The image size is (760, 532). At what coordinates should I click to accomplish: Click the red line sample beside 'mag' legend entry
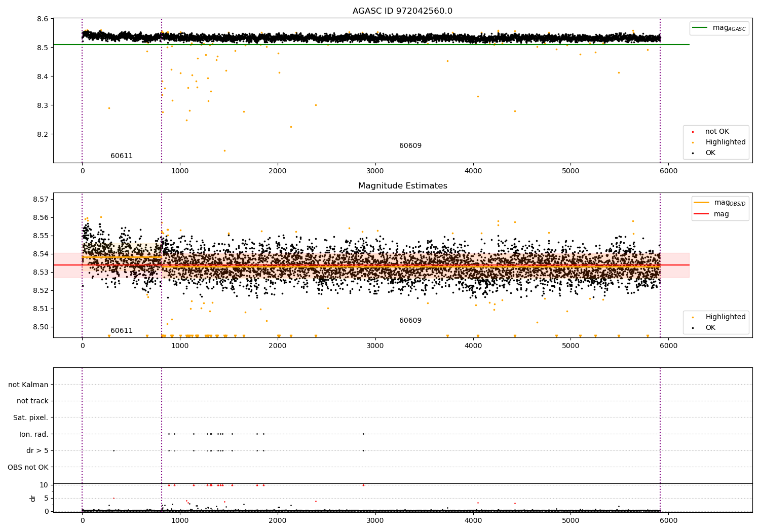(701, 214)
